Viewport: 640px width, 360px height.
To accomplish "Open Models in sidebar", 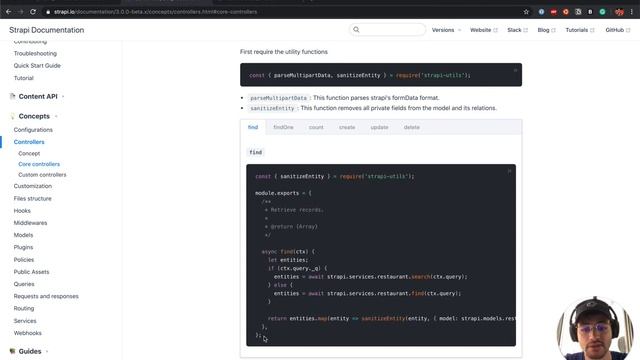I will pyautogui.click(x=23, y=235).
